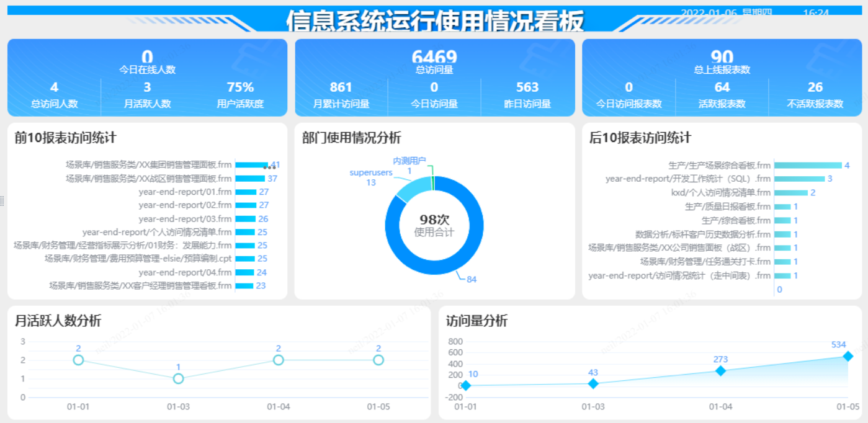Viewport: 868px width, 423px height.
Task: Select the diamond marker showing 534 visits
Action: pos(848,355)
